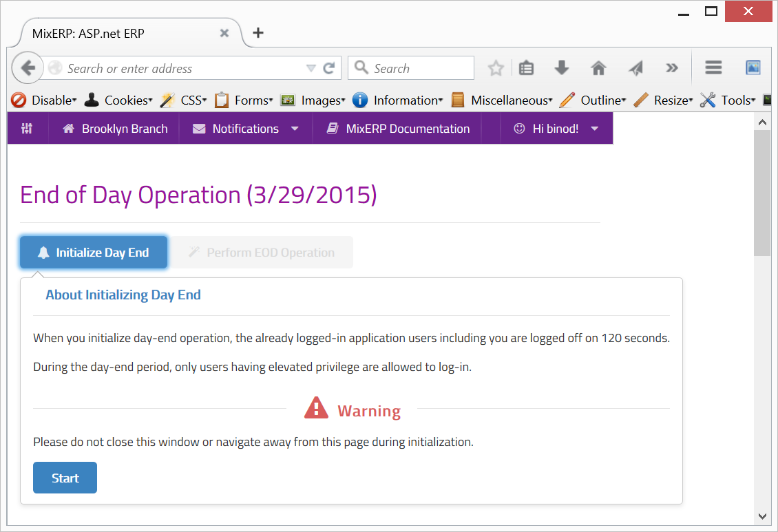Click the vertical scrollbar thumb
778x532 pixels.
click(x=762, y=193)
